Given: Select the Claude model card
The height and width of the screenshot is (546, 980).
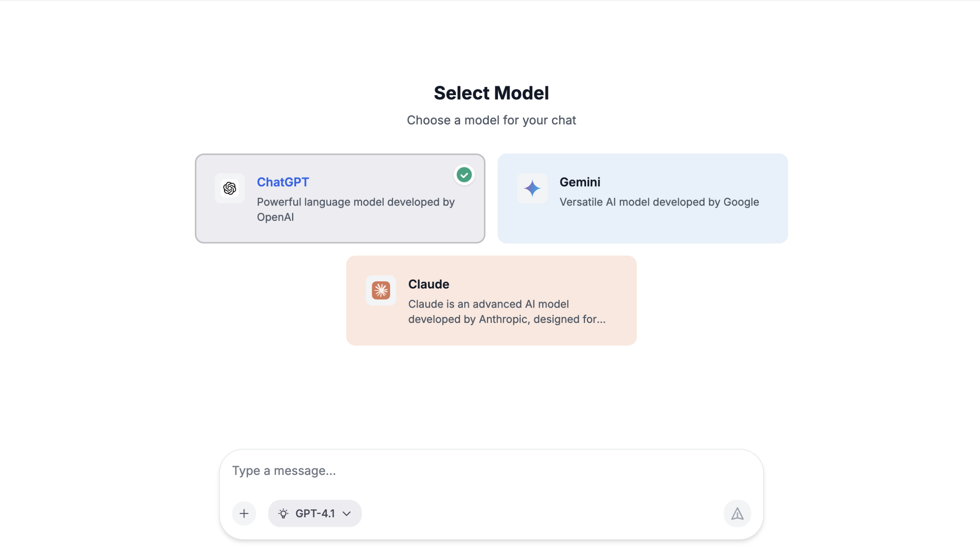Looking at the screenshot, I should 491,300.
